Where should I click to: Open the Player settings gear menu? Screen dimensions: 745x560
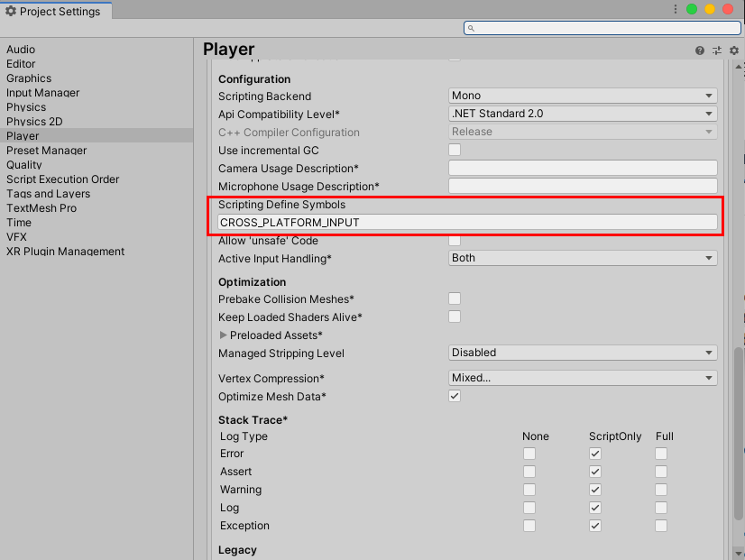click(733, 51)
